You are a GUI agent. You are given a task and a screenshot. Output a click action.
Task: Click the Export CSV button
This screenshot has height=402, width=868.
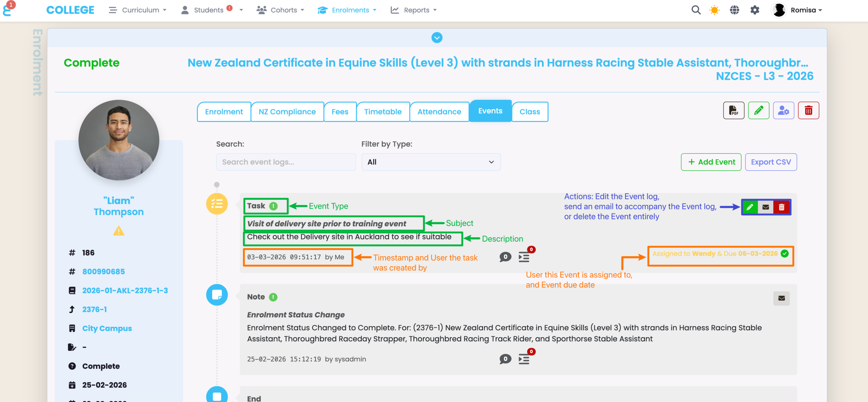click(771, 162)
